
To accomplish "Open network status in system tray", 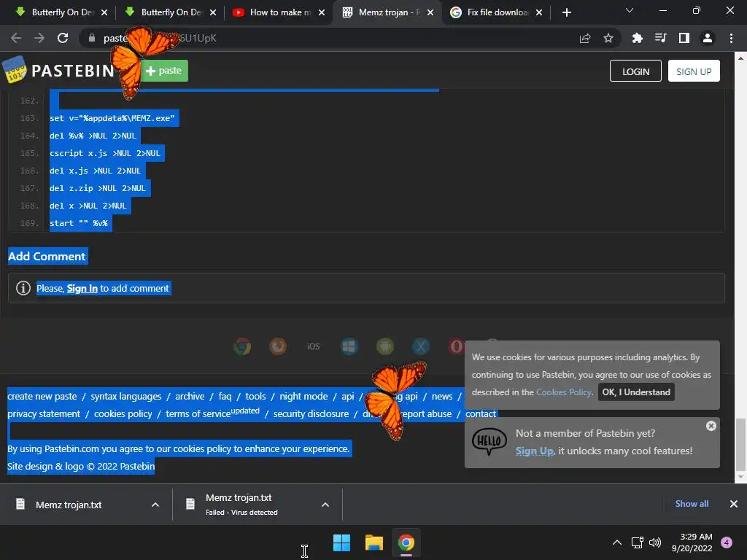I will (x=637, y=542).
